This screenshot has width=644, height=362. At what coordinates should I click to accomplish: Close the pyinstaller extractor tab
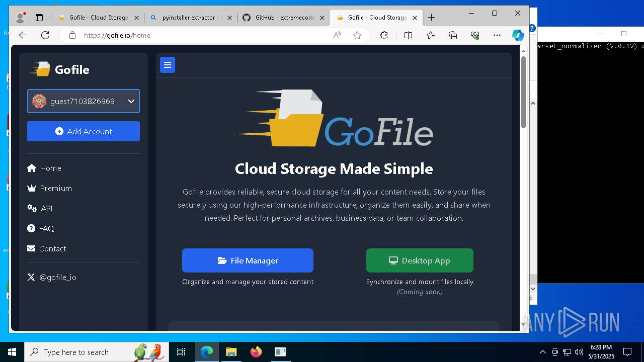click(229, 18)
